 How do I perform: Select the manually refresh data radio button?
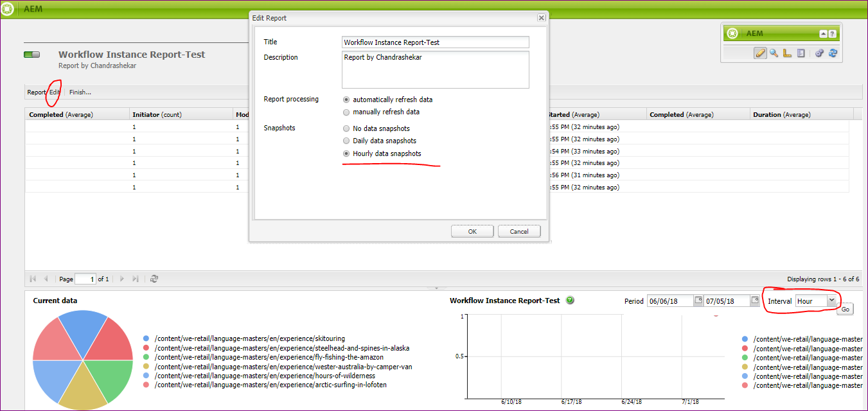[346, 112]
